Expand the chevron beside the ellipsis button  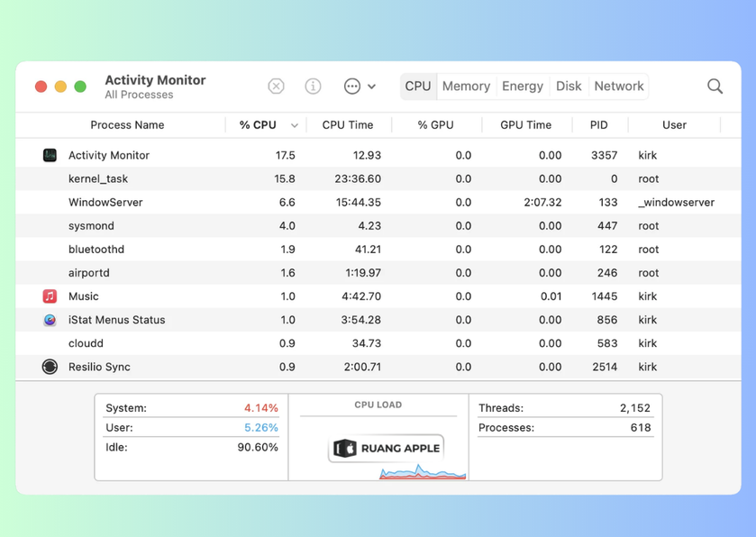point(372,87)
